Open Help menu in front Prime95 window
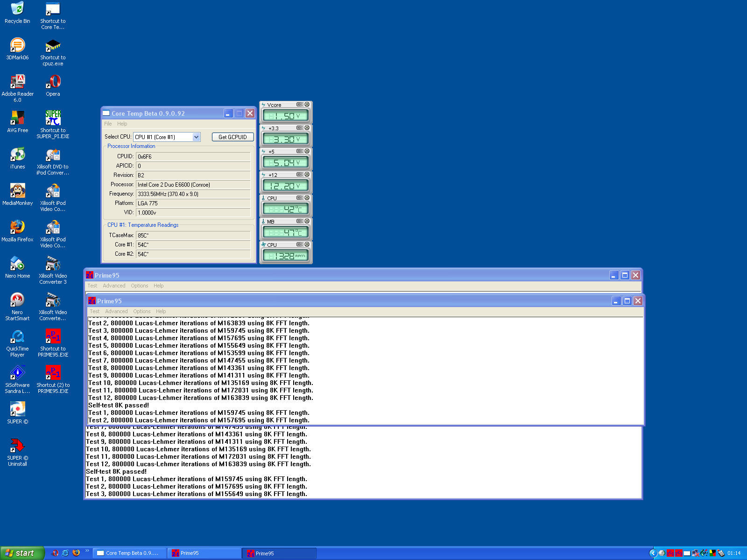Image resolution: width=747 pixels, height=560 pixels. (x=161, y=311)
